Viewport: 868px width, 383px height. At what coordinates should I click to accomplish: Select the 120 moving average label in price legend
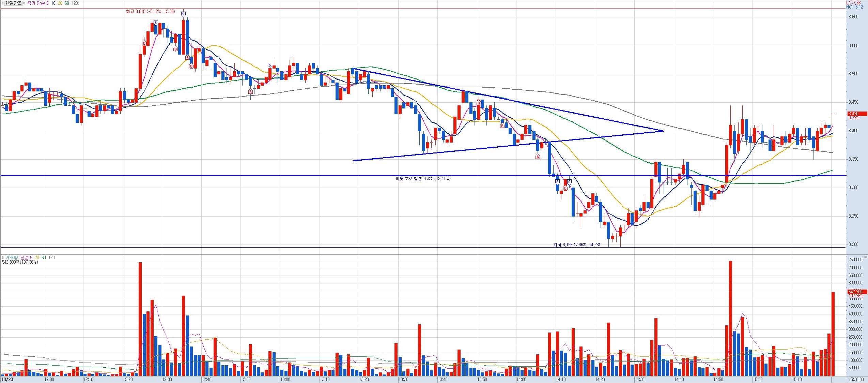(75, 3)
